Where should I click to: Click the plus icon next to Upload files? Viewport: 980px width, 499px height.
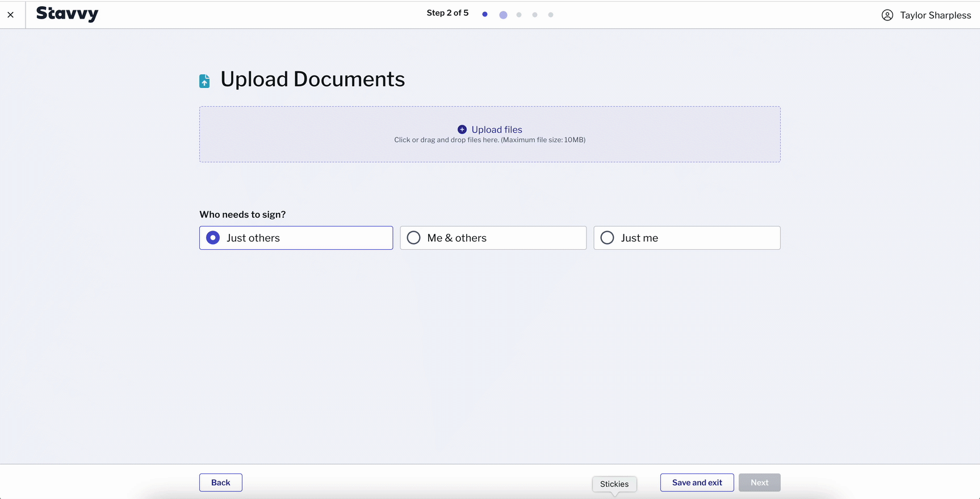coord(462,129)
